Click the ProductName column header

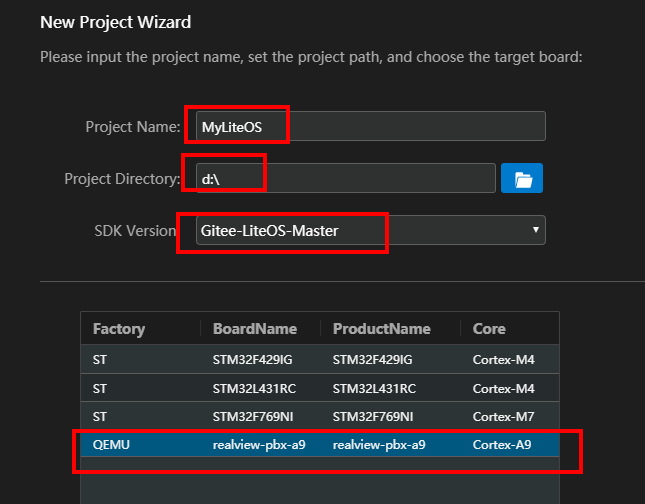click(381, 329)
